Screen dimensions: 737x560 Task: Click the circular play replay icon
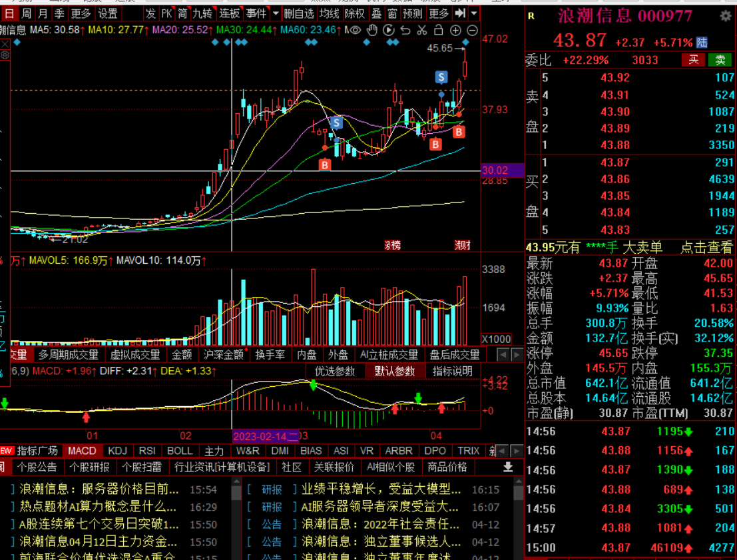(x=389, y=30)
